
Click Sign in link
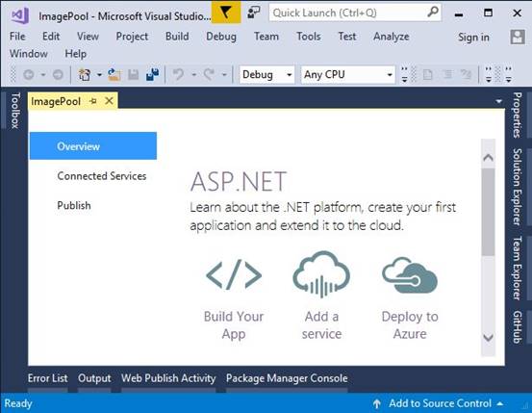coord(473,37)
